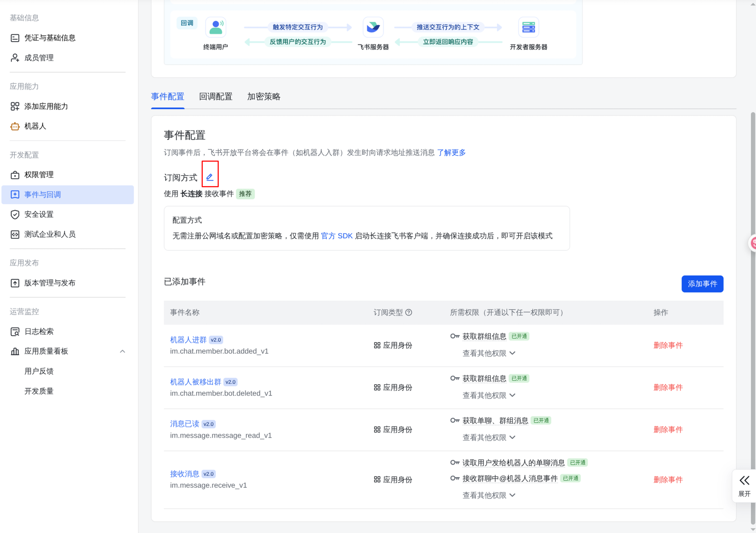Expand 查看其他权限 for 接收消息 event
756x533 pixels.
pyautogui.click(x=489, y=495)
